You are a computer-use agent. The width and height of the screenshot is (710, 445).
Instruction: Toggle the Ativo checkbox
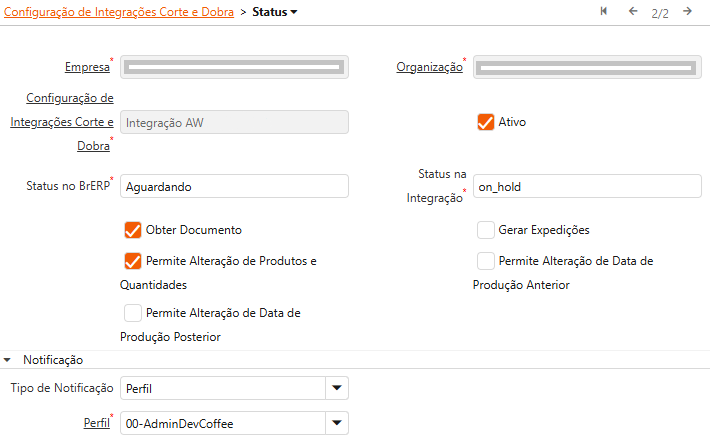coord(486,122)
